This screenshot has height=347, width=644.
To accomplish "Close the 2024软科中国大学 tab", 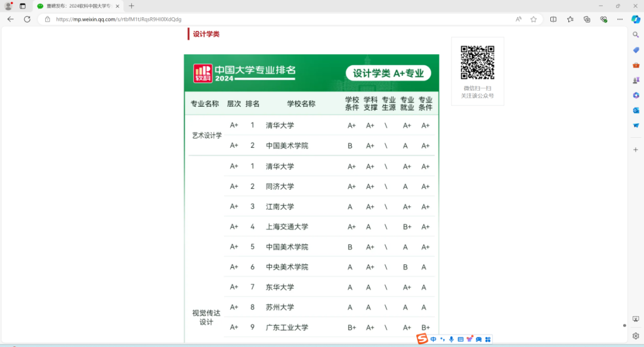I will [x=117, y=6].
